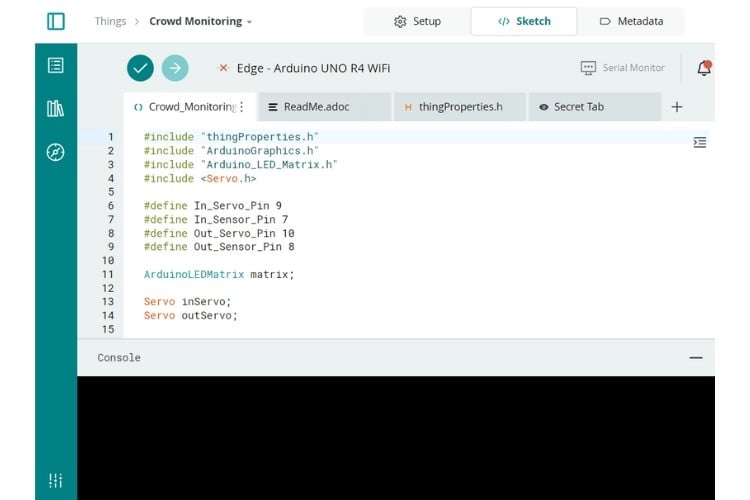Switch to the Metadata tab
Image resolution: width=750 pixels, height=500 pixels.
tap(631, 21)
